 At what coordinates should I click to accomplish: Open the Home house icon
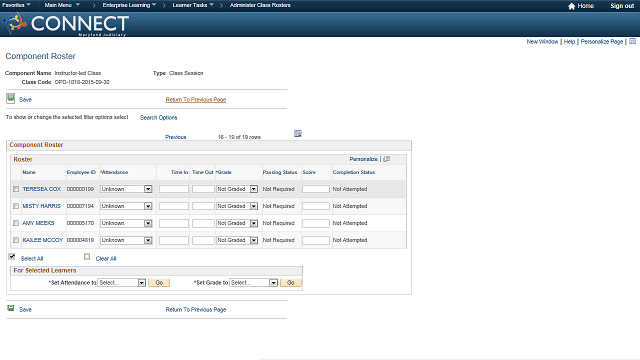pos(571,6)
